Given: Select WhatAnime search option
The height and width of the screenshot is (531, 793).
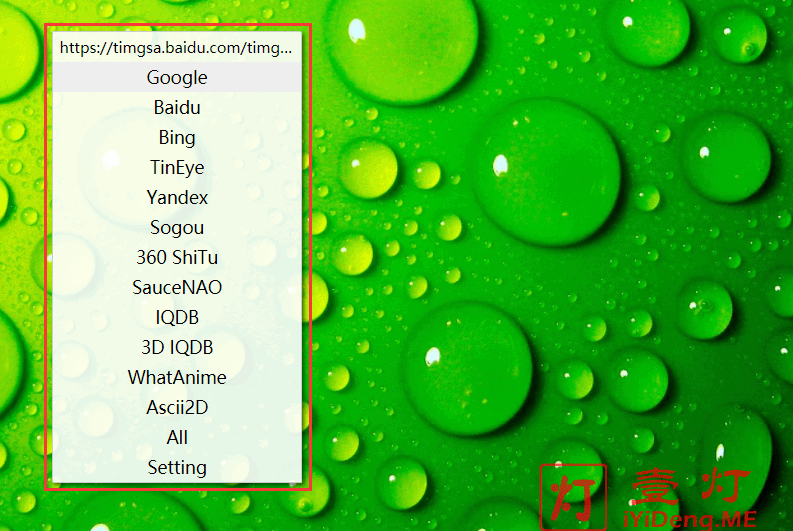Looking at the screenshot, I should pyautogui.click(x=177, y=377).
